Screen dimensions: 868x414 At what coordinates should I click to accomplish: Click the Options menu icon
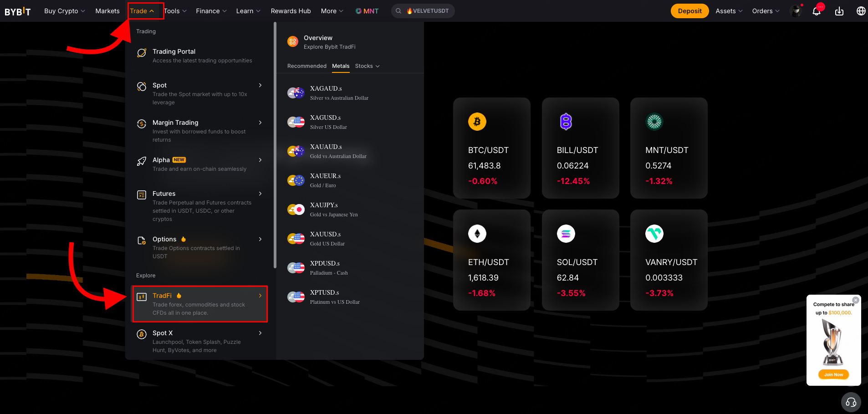[142, 240]
